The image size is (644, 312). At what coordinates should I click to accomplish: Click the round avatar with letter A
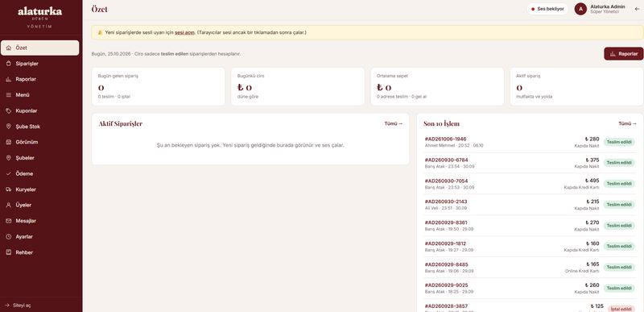tap(580, 9)
